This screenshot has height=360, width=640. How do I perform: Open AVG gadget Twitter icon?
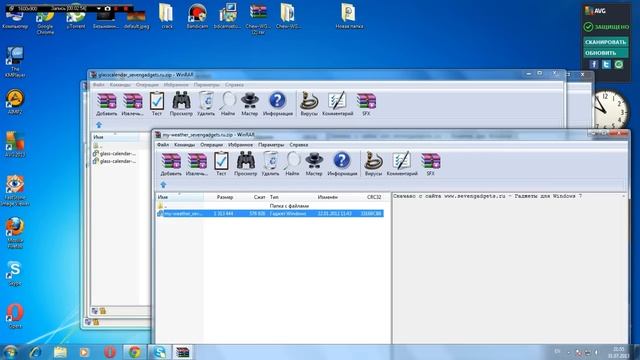606,64
